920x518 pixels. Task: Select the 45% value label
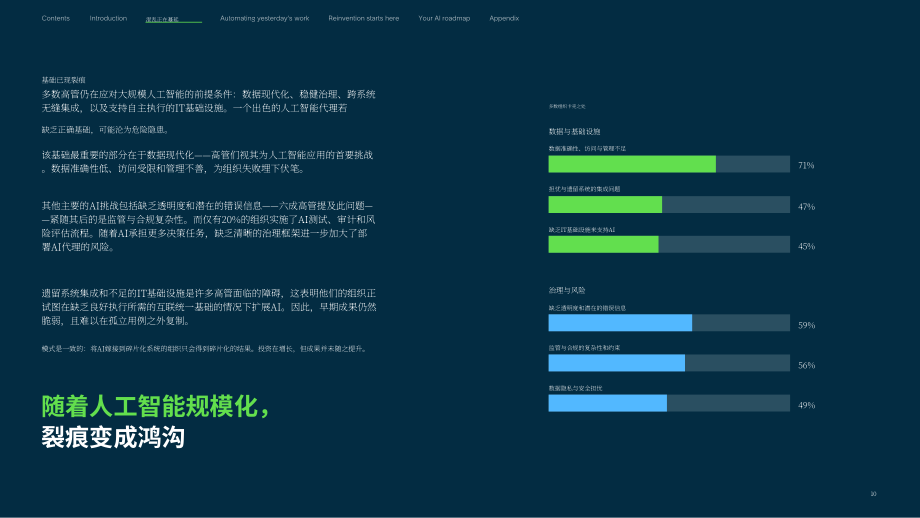(806, 246)
